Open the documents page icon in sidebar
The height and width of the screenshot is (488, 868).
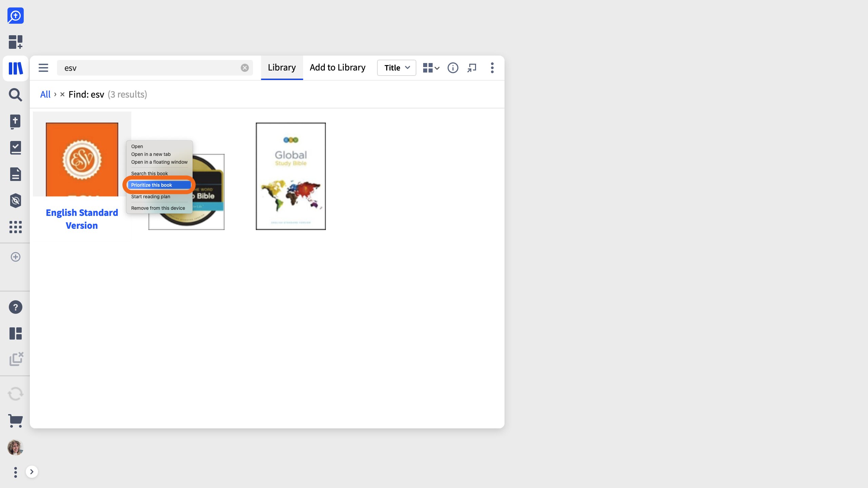point(16,174)
